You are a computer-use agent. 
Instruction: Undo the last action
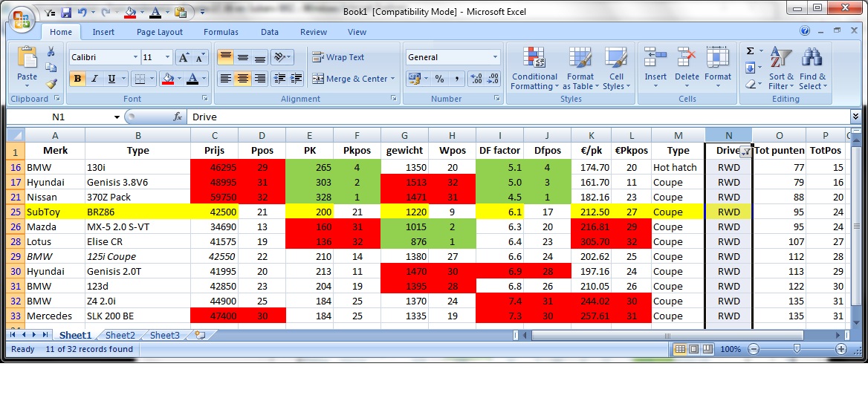tap(82, 12)
